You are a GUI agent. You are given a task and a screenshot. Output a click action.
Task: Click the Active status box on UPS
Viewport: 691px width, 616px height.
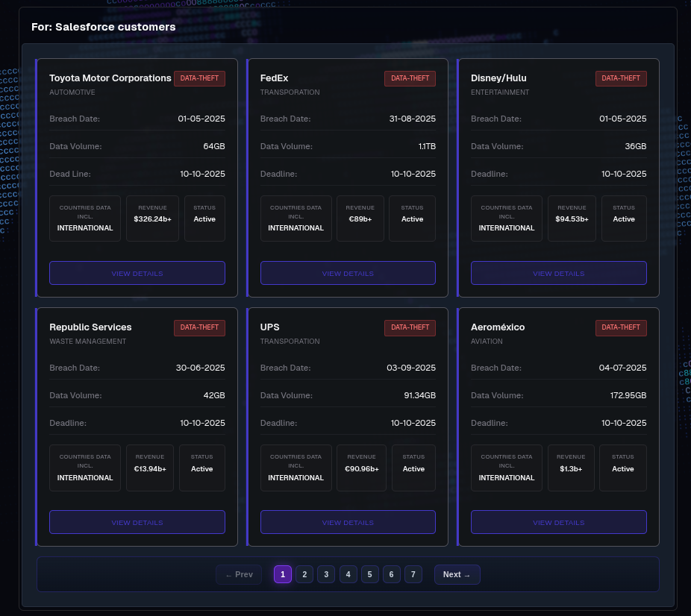[413, 468]
